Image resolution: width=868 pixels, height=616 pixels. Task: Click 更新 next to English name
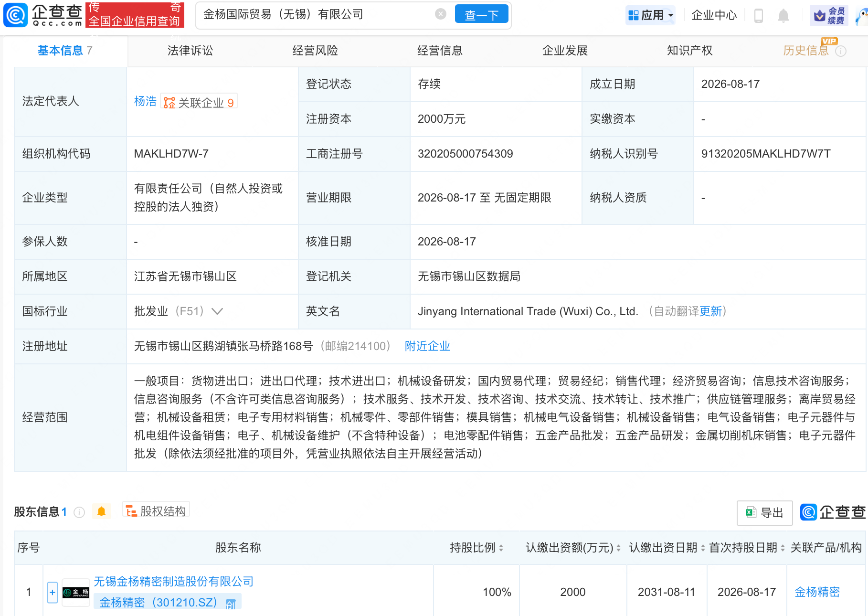(x=711, y=311)
